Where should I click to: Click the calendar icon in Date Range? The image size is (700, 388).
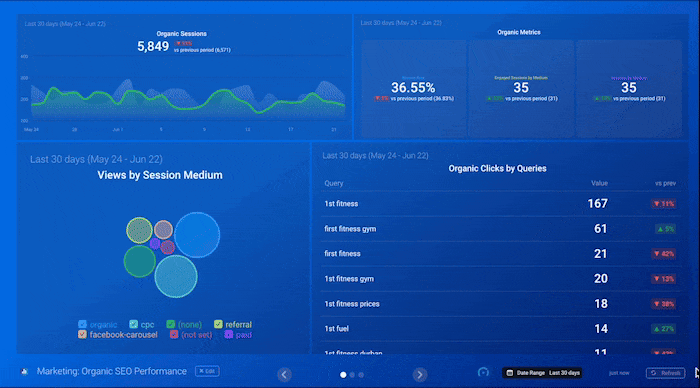[x=509, y=373]
